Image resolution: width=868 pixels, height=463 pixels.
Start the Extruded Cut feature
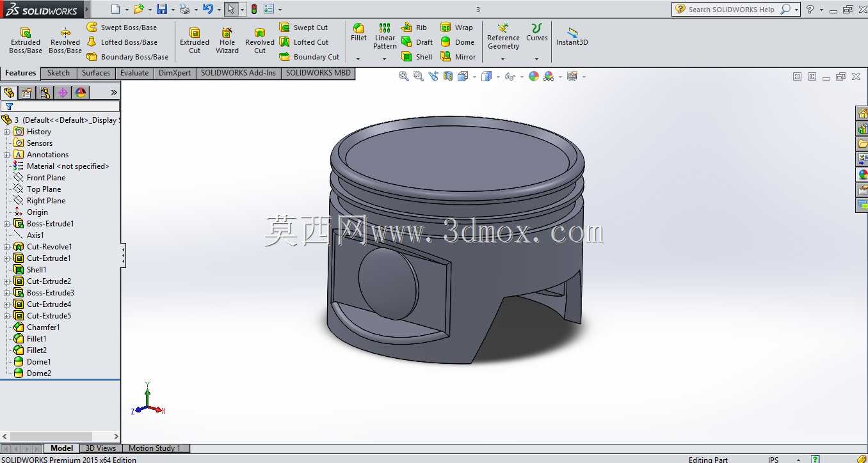195,41
